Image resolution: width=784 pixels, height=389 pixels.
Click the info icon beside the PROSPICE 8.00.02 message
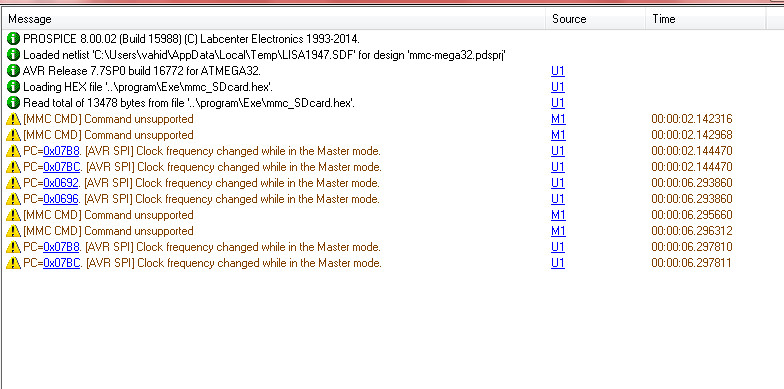coord(14,38)
